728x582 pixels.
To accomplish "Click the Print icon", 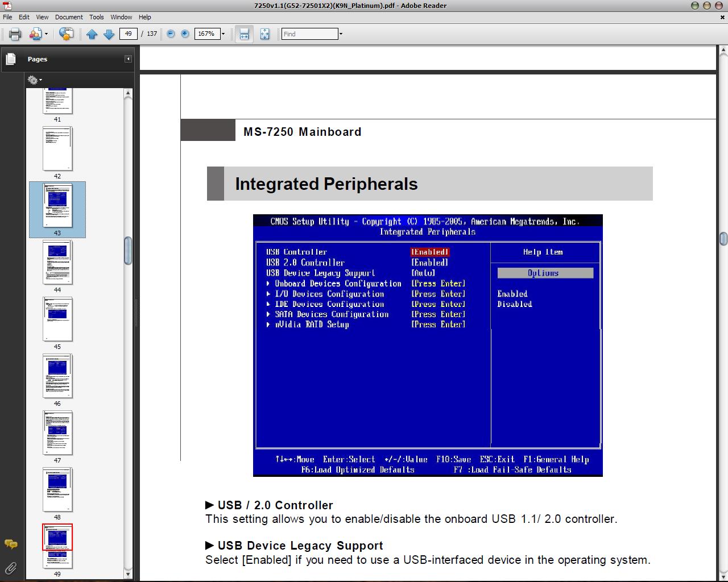I will pyautogui.click(x=15, y=34).
